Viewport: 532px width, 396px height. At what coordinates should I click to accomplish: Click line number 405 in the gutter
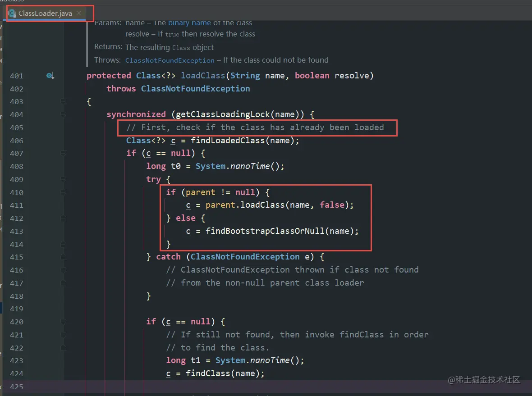[16, 128]
